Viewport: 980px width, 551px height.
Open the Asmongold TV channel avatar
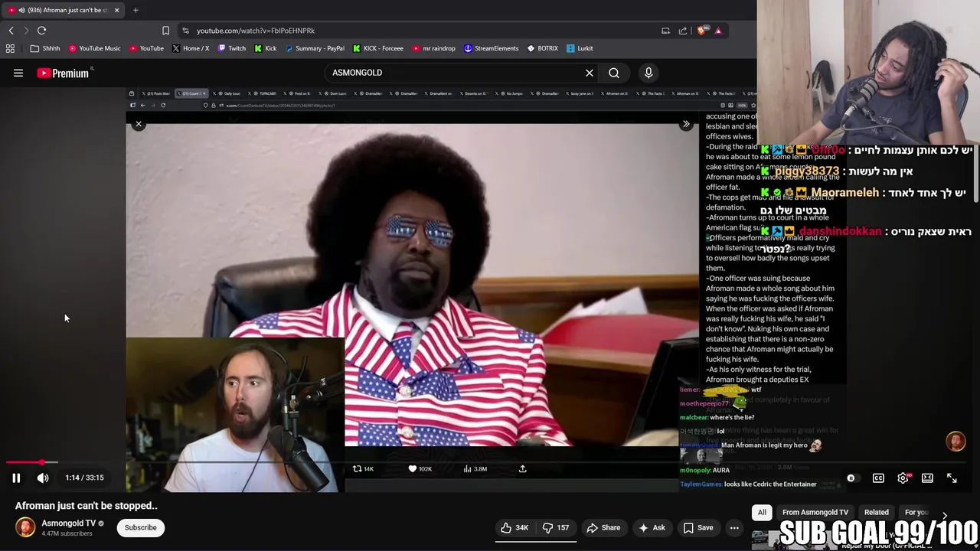point(25,527)
